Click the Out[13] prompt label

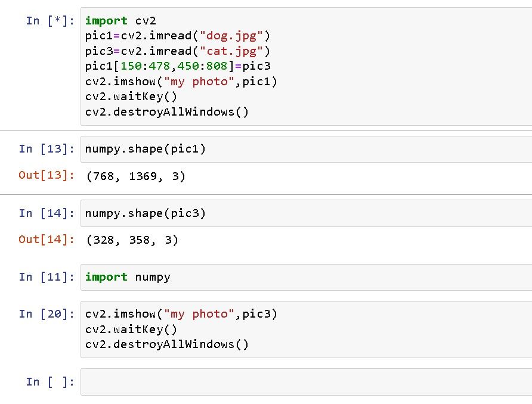point(47,175)
